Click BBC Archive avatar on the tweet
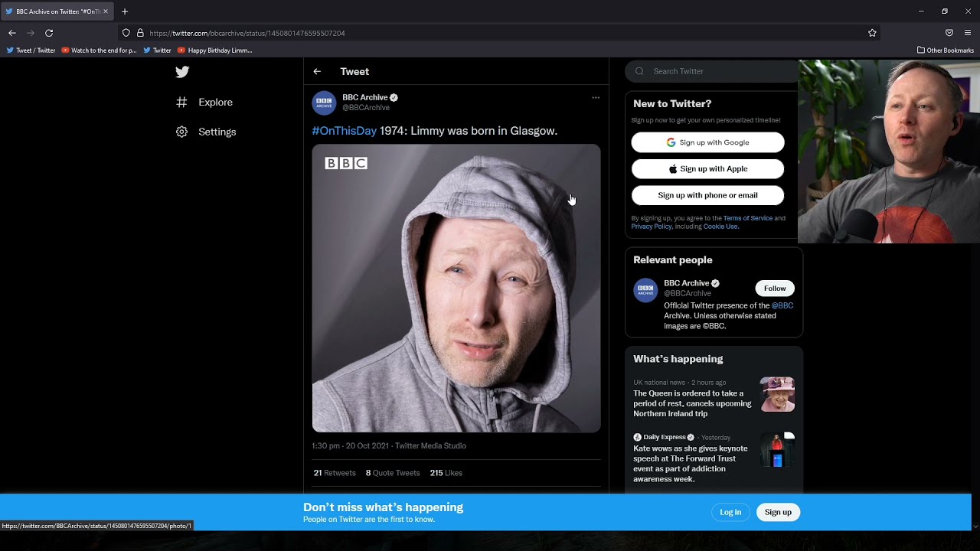The width and height of the screenshot is (980, 551). click(x=324, y=103)
